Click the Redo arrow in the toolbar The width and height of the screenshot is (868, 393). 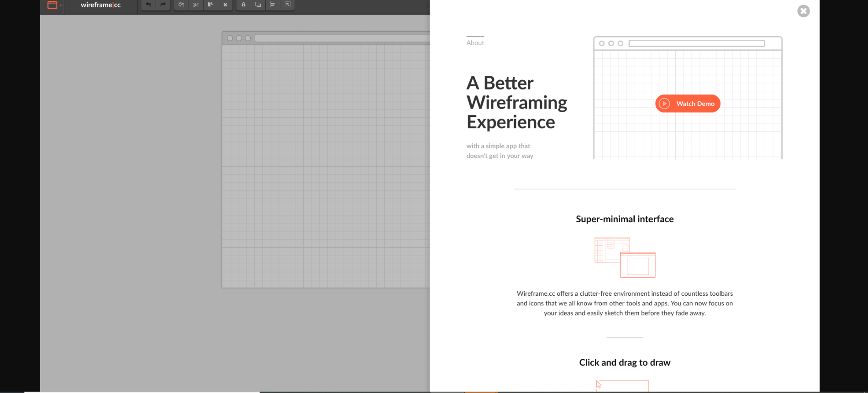pyautogui.click(x=163, y=5)
